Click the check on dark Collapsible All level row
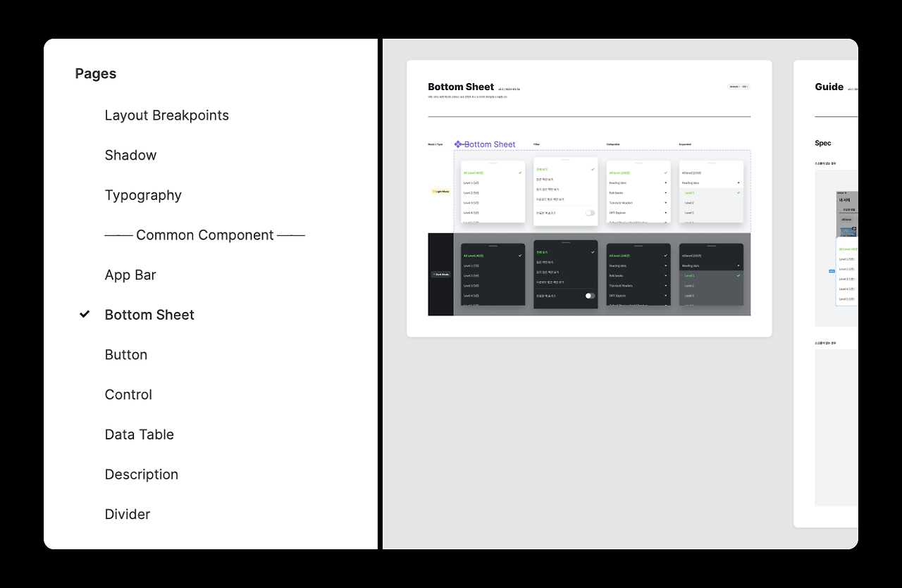This screenshot has height=588, width=902. [x=665, y=256]
